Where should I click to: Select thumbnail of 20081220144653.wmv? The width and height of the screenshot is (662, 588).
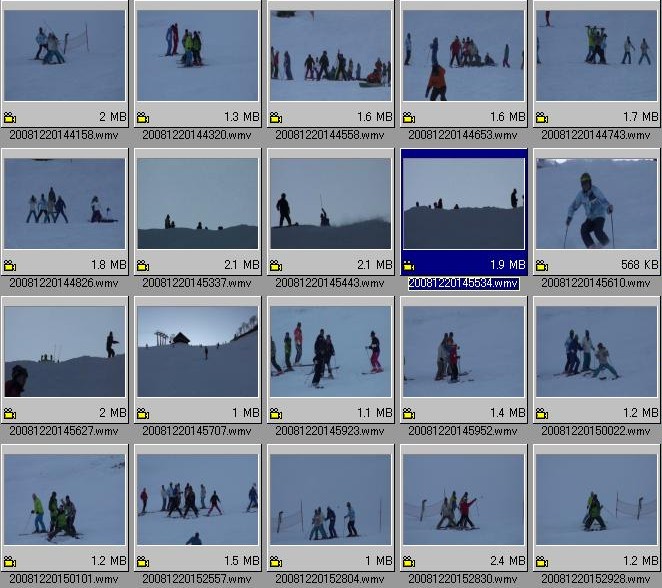point(464,55)
